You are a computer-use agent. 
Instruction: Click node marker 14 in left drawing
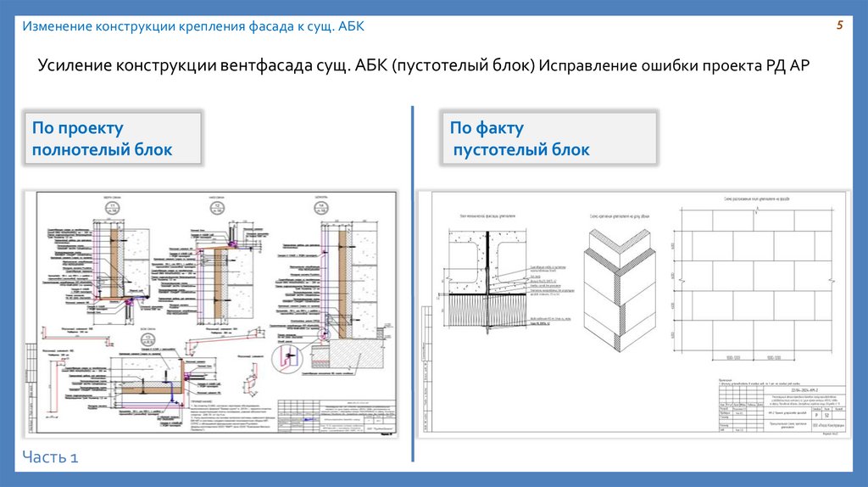tap(320, 208)
